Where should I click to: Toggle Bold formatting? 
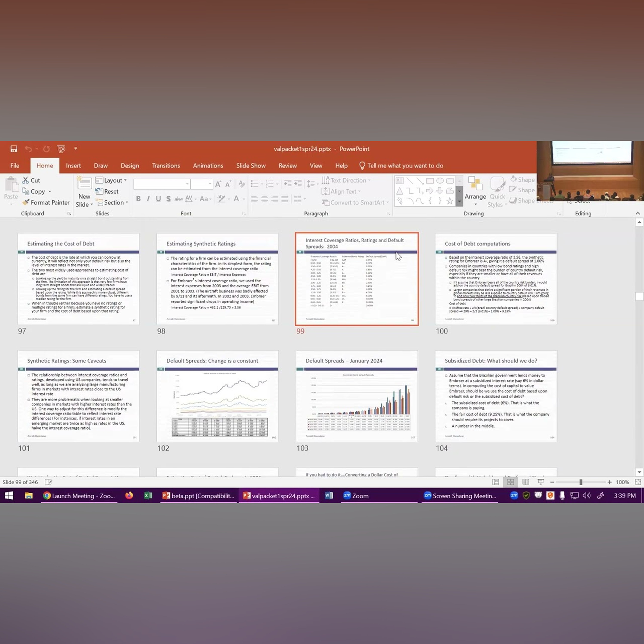(x=138, y=199)
